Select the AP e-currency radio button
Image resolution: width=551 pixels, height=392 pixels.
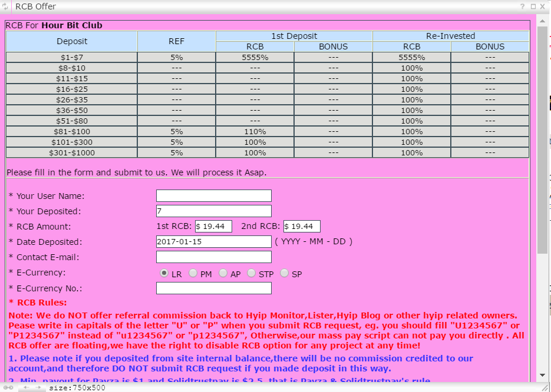pos(223,273)
